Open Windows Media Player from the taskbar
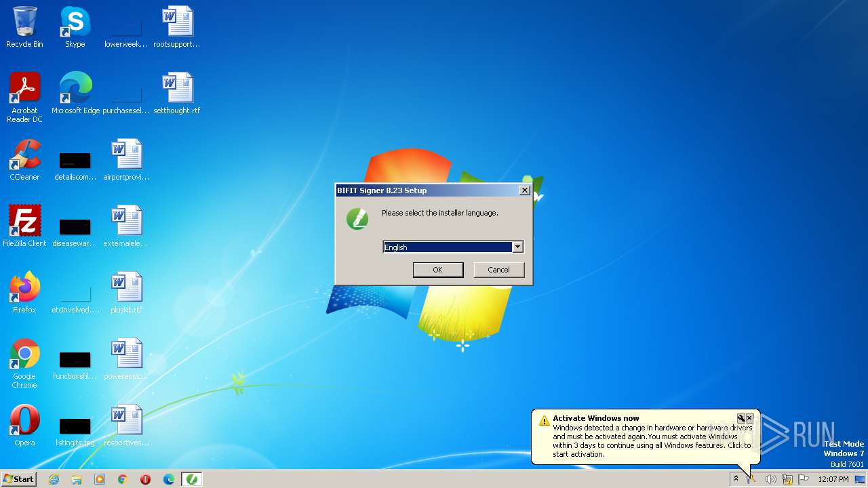This screenshot has width=868, height=488. point(100,479)
